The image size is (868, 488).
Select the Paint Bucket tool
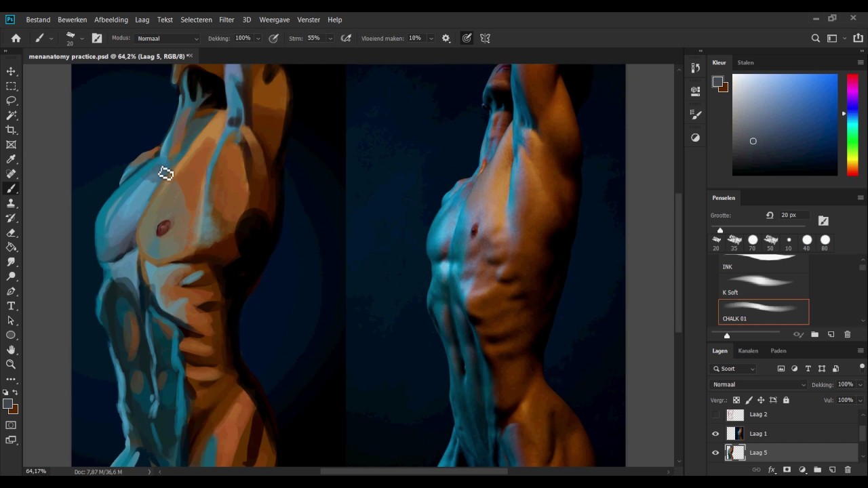click(11, 247)
